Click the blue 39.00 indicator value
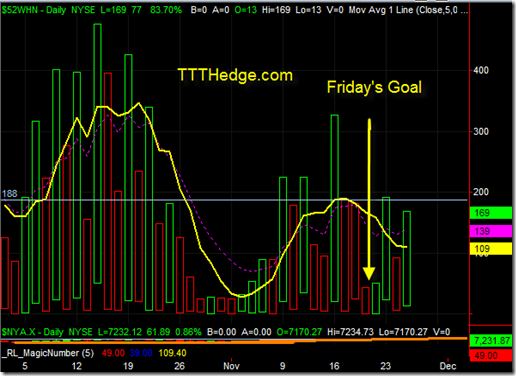 pyautogui.click(x=141, y=353)
